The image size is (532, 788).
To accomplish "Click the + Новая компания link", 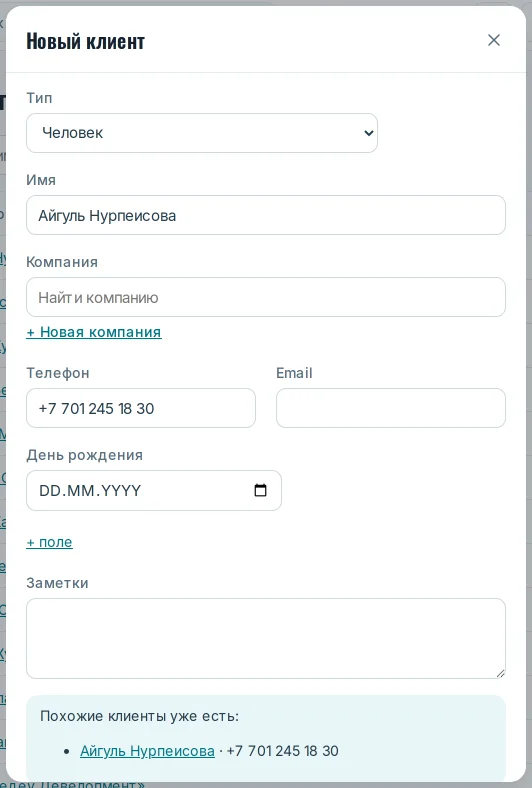I will click(94, 332).
